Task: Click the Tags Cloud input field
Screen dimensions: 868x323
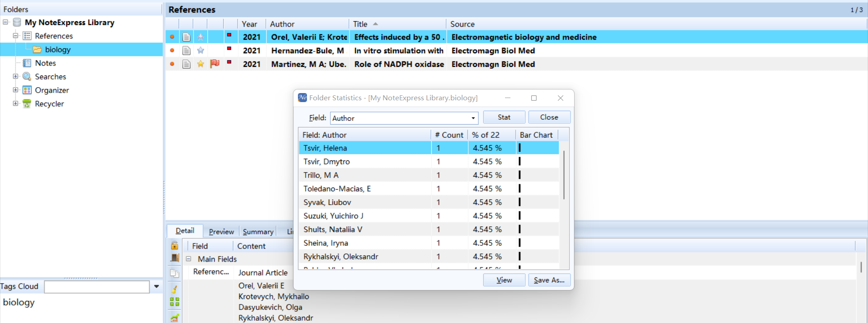Action: [x=97, y=286]
